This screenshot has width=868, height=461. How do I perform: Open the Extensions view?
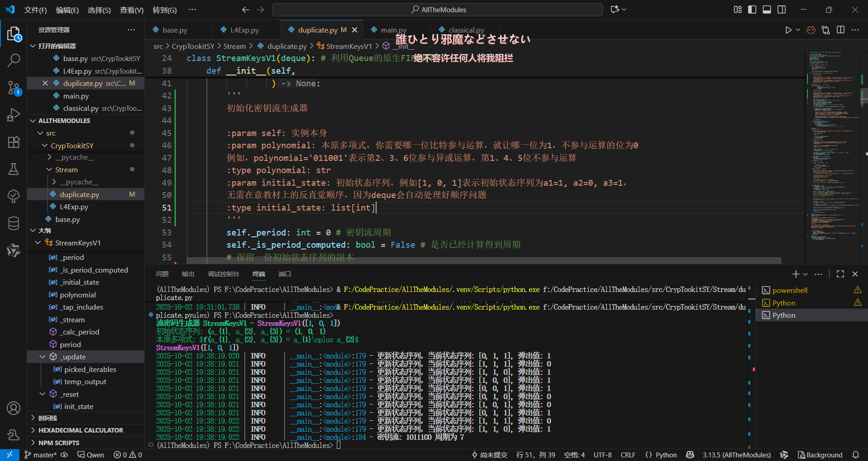coord(14,142)
